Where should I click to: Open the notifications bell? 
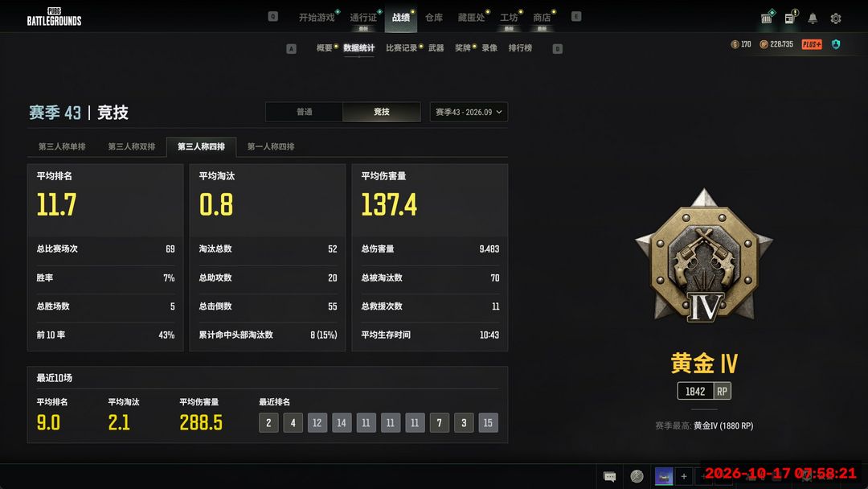813,18
